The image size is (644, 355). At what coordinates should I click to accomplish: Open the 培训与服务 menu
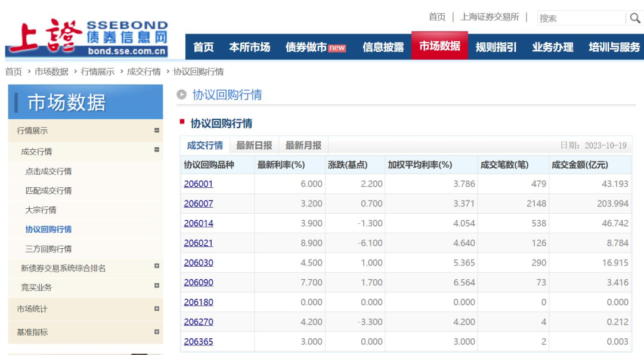pos(614,47)
